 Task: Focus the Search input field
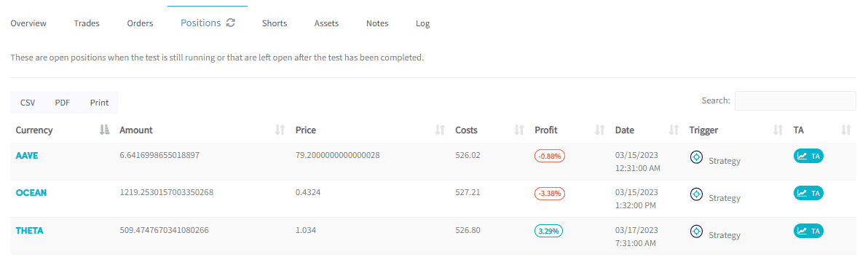pos(795,100)
